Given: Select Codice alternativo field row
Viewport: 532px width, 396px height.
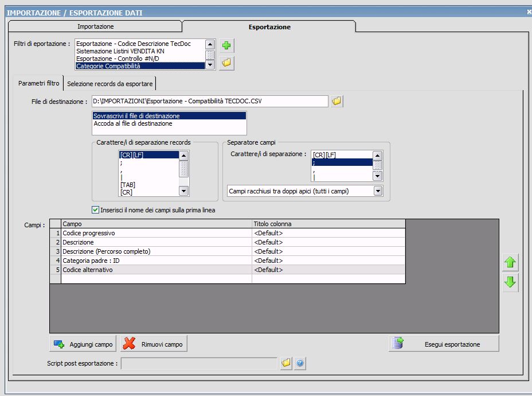Looking at the screenshot, I should click(x=157, y=270).
